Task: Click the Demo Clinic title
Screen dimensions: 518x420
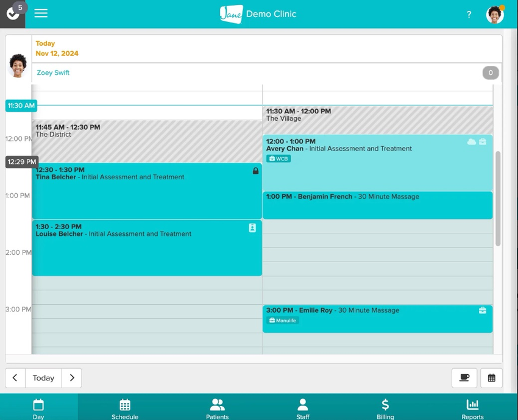Action: click(271, 14)
